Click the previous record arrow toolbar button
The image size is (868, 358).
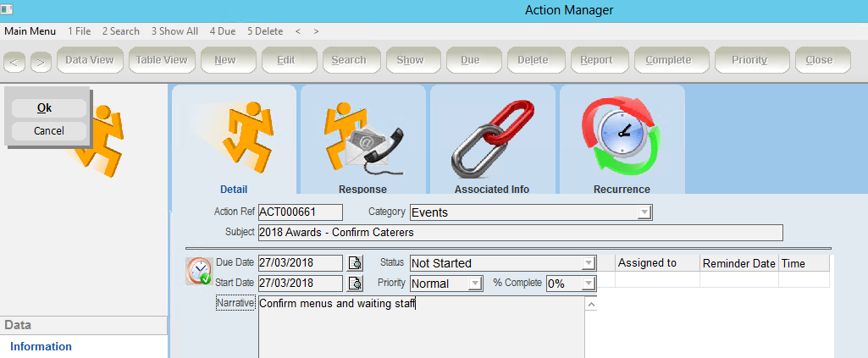[15, 61]
